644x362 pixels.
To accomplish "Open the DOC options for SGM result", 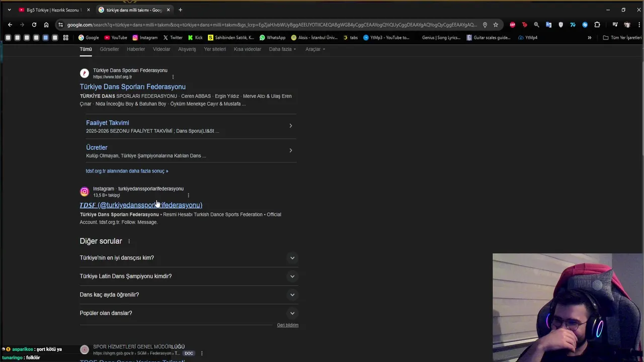I will pos(202,353).
